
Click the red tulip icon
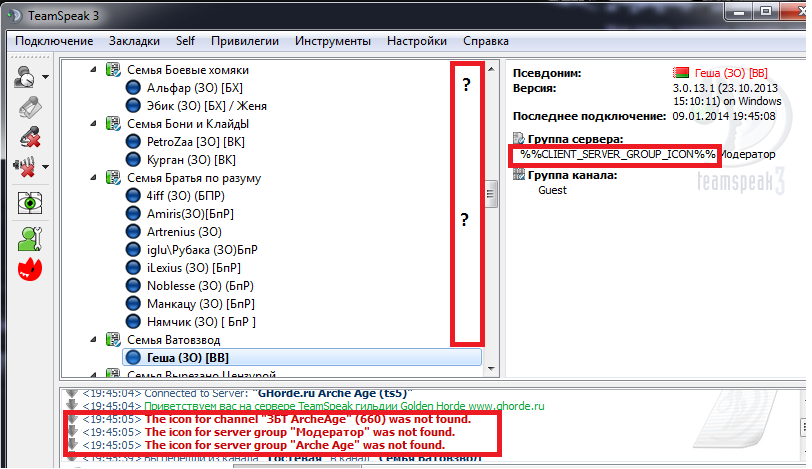click(x=30, y=269)
